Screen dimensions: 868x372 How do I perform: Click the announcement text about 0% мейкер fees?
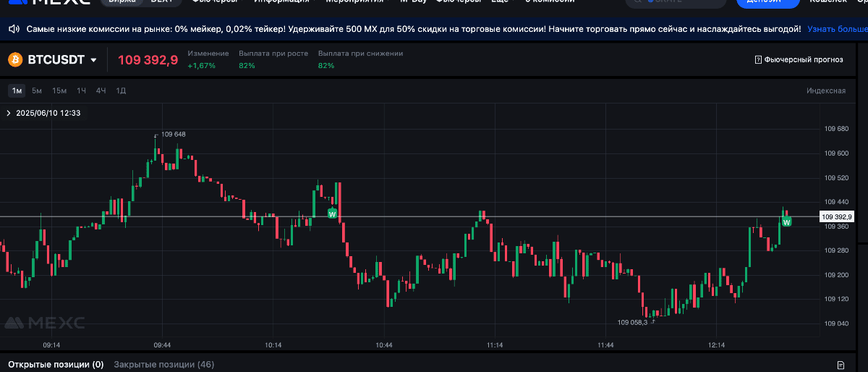tap(414, 30)
